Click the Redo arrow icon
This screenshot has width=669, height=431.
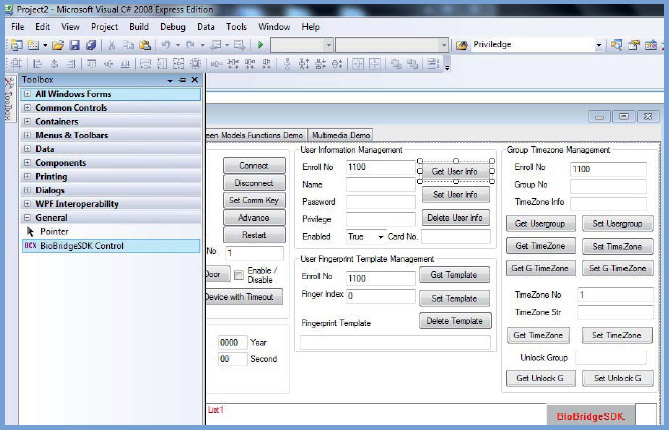(x=190, y=44)
